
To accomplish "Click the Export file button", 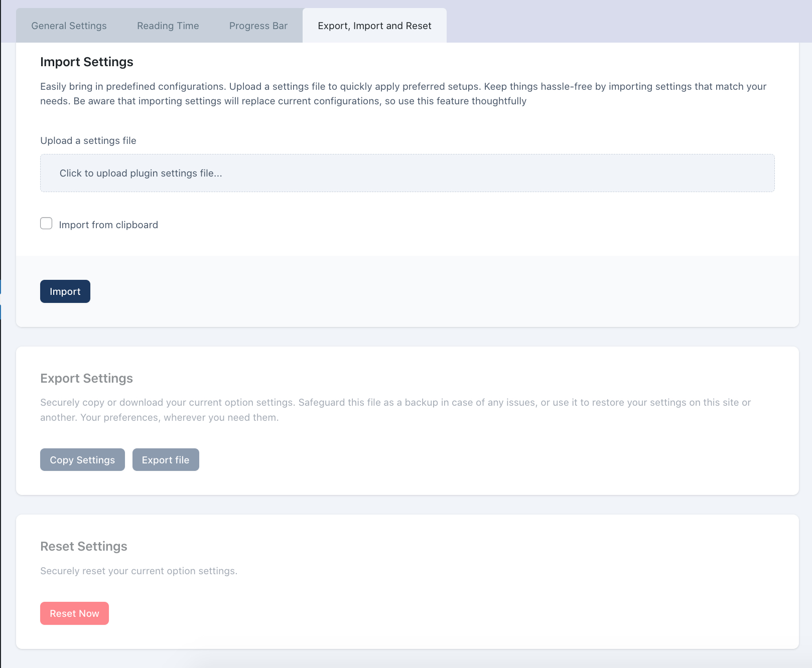I will coord(166,460).
